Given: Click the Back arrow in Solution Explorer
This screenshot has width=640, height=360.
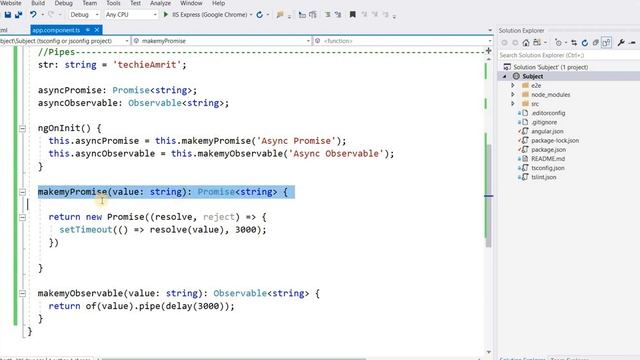Looking at the screenshot, I should coord(504,42).
